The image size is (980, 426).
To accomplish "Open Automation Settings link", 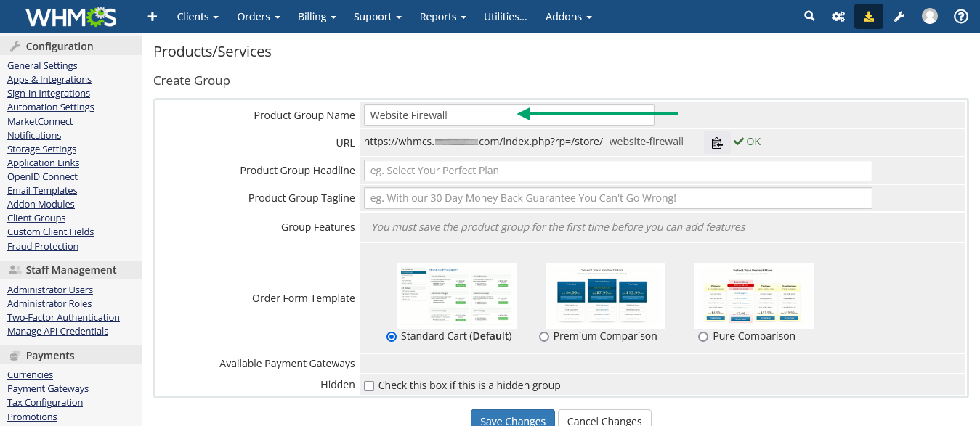I will pos(51,107).
